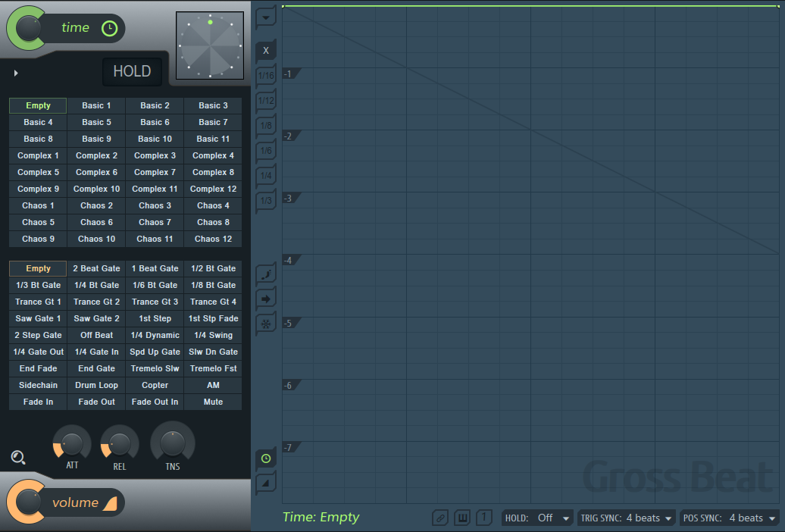Image resolution: width=785 pixels, height=532 pixels.
Task: Click the orange triangle icon beside volume
Action: pos(110,503)
